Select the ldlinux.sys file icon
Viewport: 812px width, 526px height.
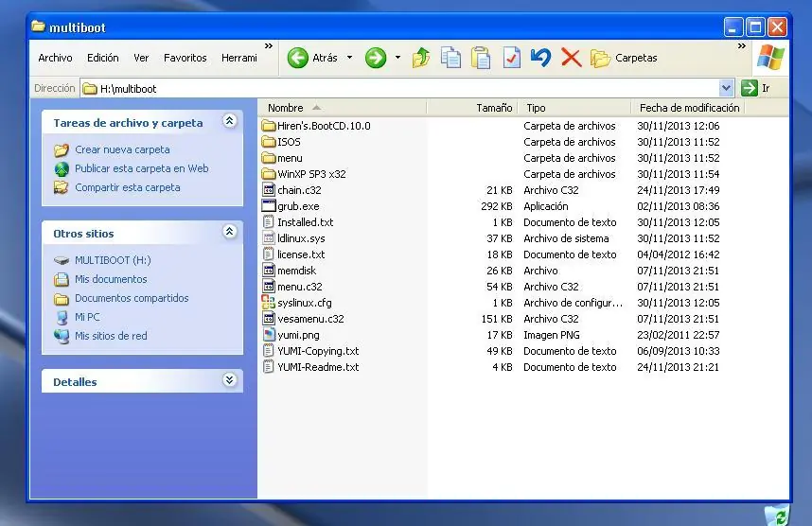pos(268,238)
